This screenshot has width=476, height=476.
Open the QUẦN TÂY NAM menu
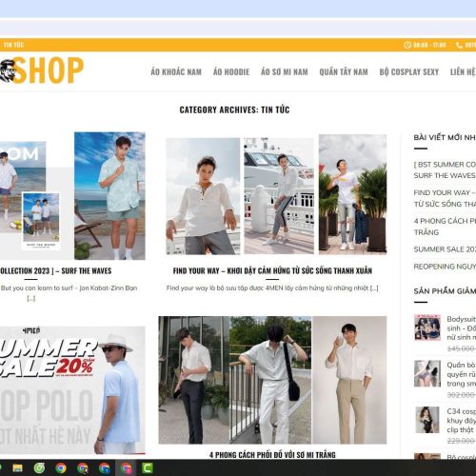tap(344, 71)
